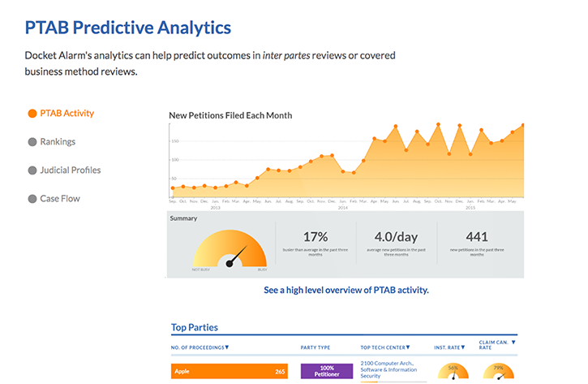Screen dimensions: 588x384
Task: Select the Judicial Profiles gray bullet
Action: click(x=32, y=170)
